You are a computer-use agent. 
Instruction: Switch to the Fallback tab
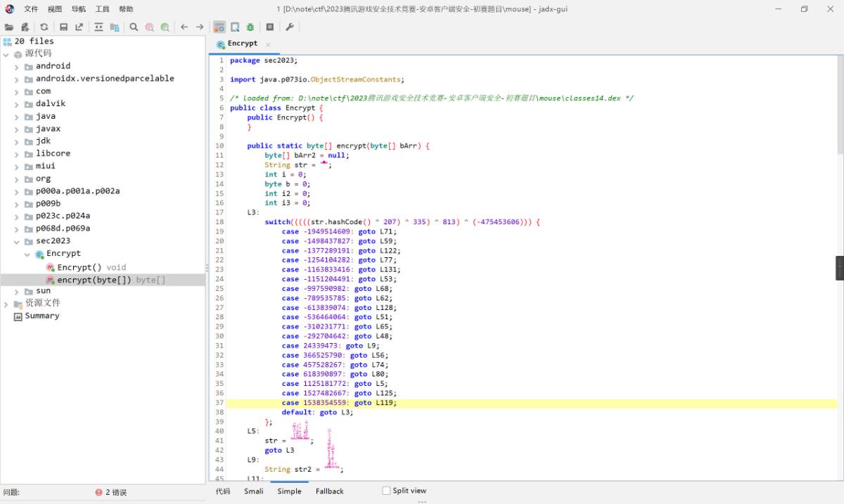(330, 491)
